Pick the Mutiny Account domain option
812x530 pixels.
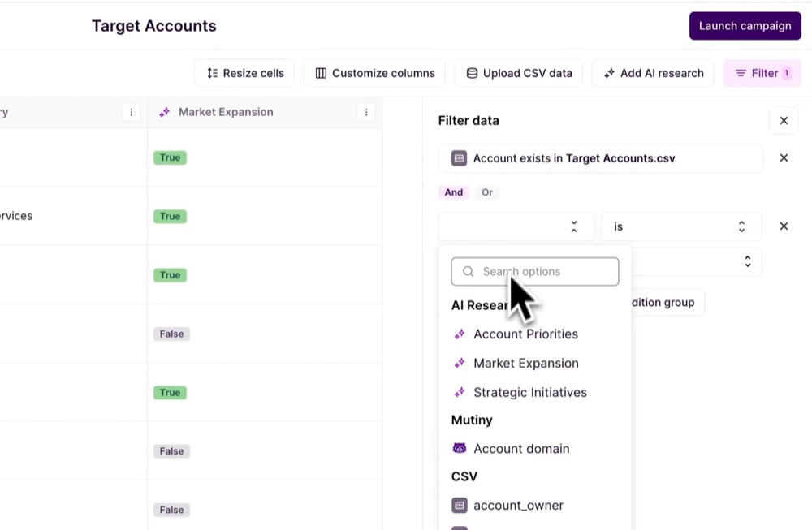[x=520, y=449]
